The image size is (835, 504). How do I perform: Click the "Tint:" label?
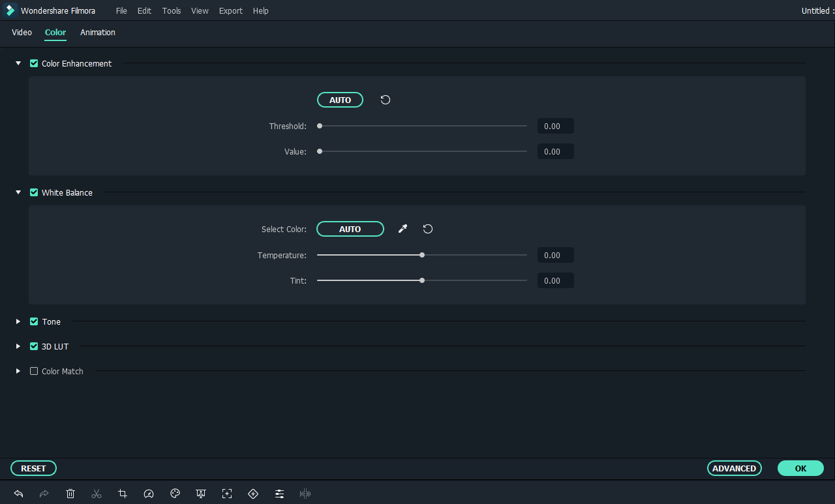click(x=298, y=280)
